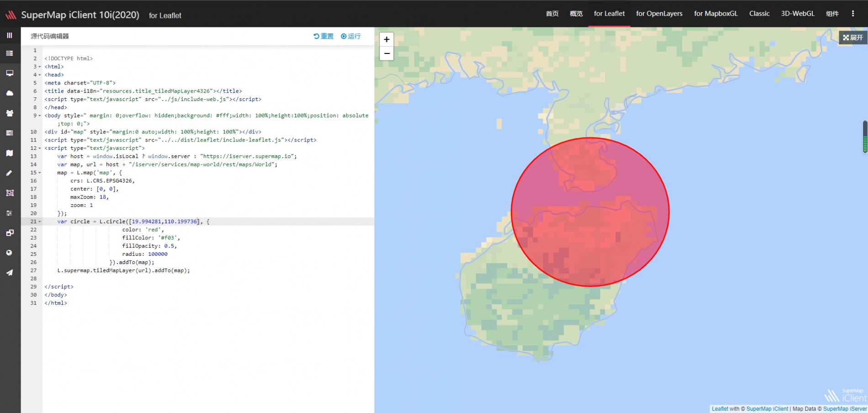
Task: Collapse code fold arrow at line 4
Action: click(x=40, y=75)
